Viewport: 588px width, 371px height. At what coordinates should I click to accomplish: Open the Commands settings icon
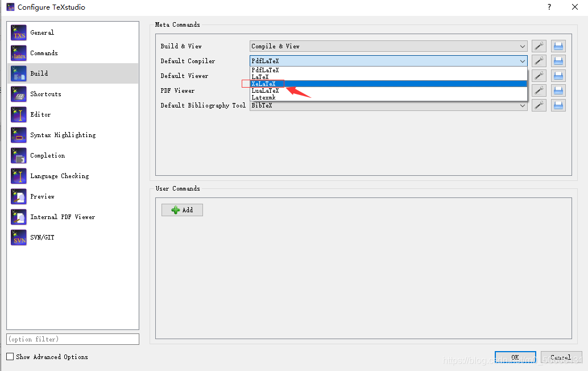(19, 53)
